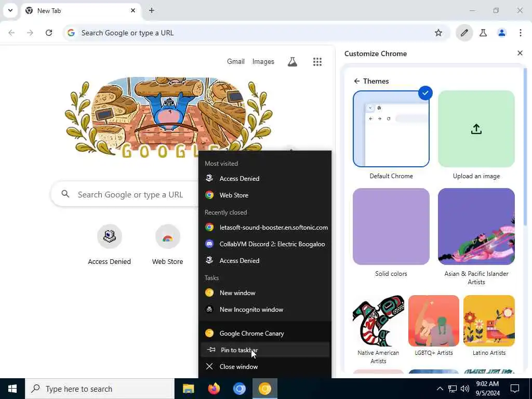Viewport: 532px width, 399px height.
Task: Go back from Themes with arrow
Action: point(356,81)
